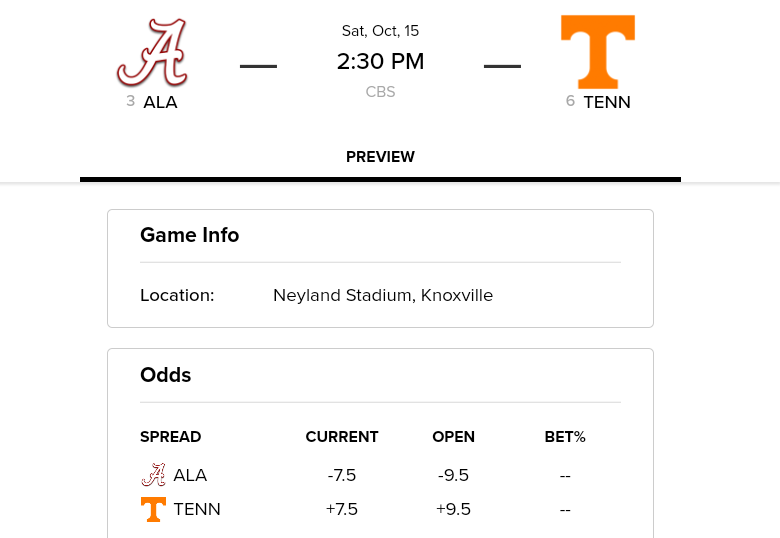This screenshot has width=780, height=538.
Task: Click the large Tennessee logo in header
Action: tap(598, 52)
